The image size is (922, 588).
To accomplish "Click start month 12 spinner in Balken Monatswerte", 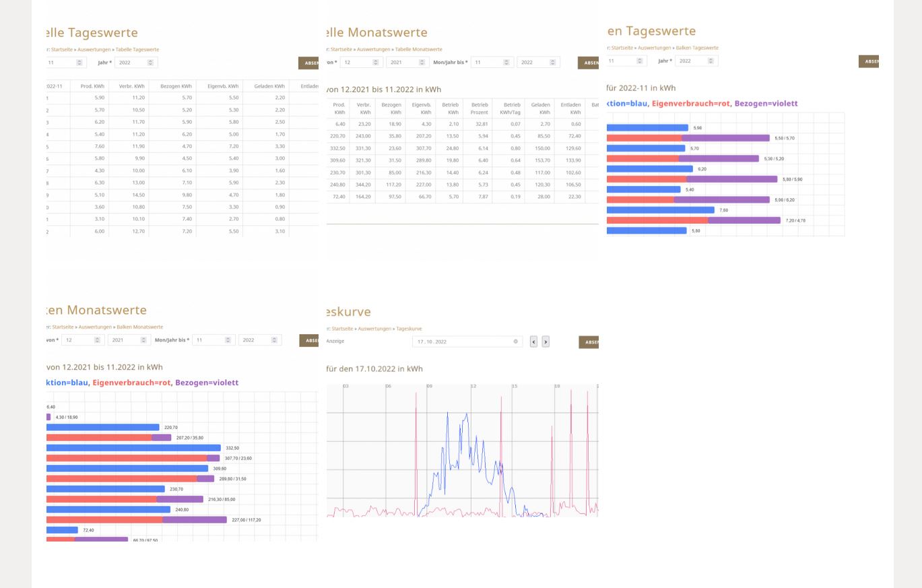I will (x=98, y=340).
